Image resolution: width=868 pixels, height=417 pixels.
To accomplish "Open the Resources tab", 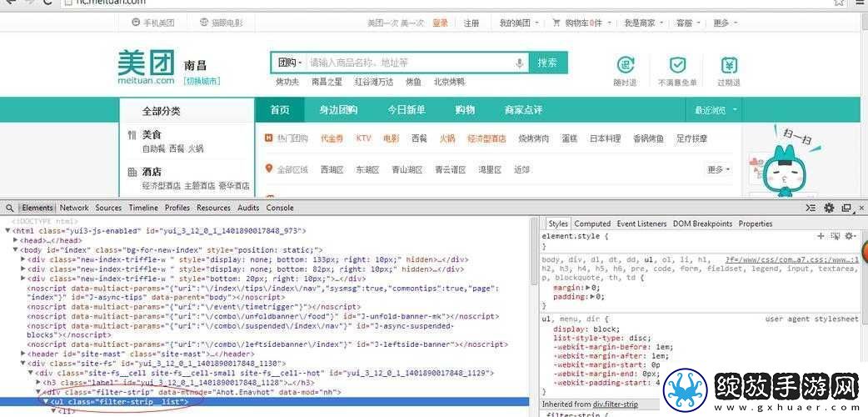I will [214, 208].
